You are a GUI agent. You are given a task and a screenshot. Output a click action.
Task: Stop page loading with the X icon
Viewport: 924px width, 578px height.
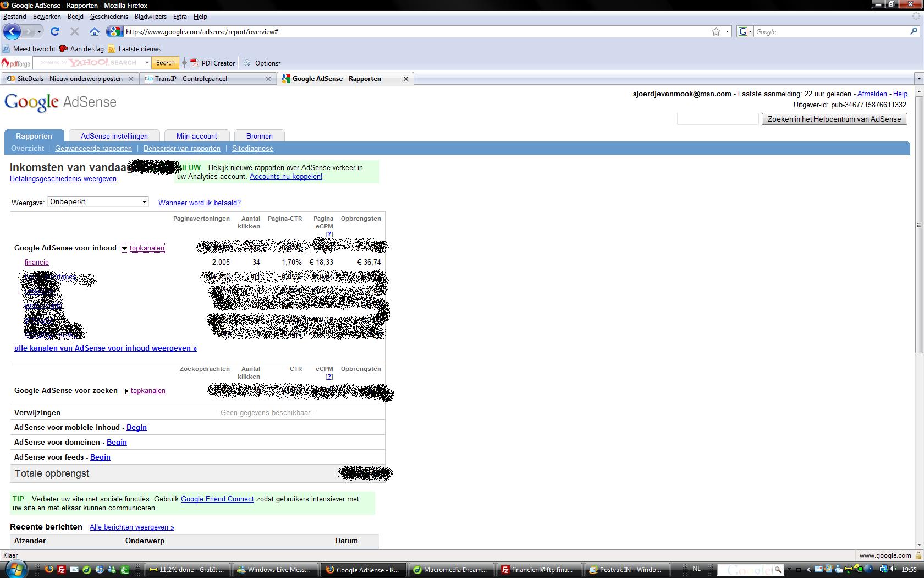(75, 31)
